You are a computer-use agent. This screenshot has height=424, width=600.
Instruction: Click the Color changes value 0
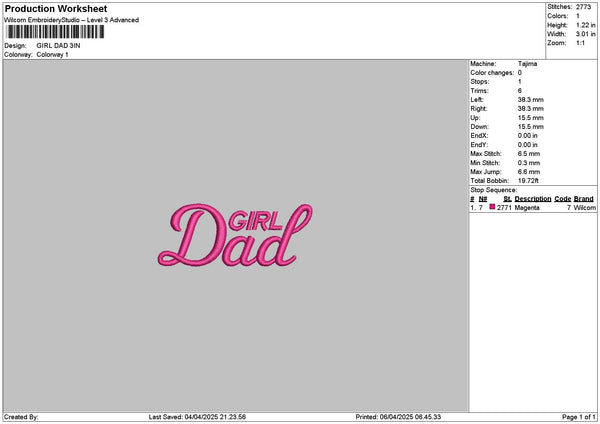520,73
